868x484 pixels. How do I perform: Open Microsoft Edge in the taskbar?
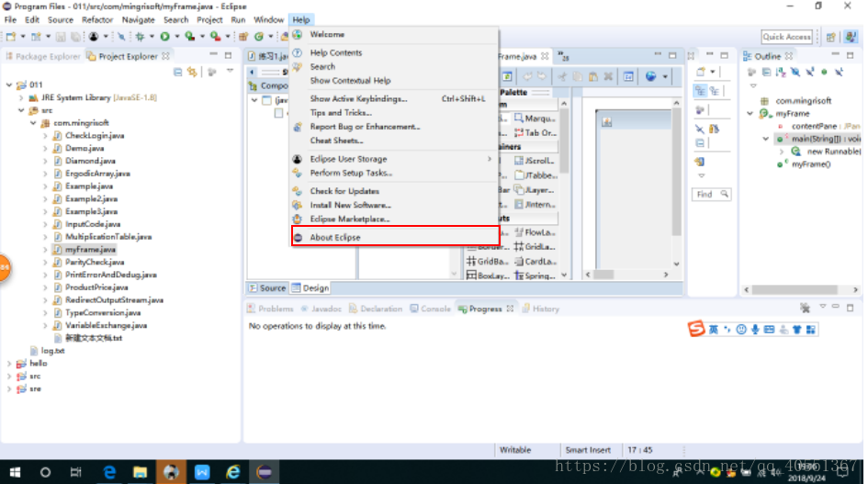109,472
